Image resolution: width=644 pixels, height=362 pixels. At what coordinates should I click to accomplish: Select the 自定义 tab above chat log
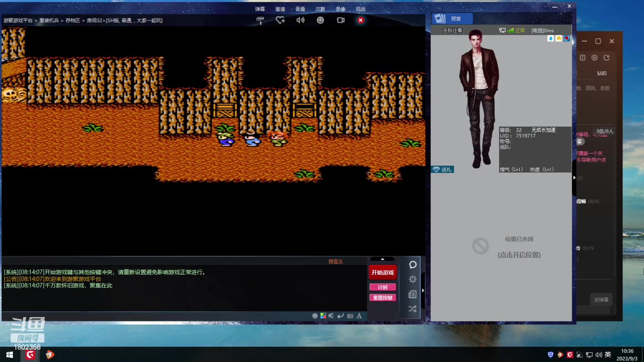[335, 261]
